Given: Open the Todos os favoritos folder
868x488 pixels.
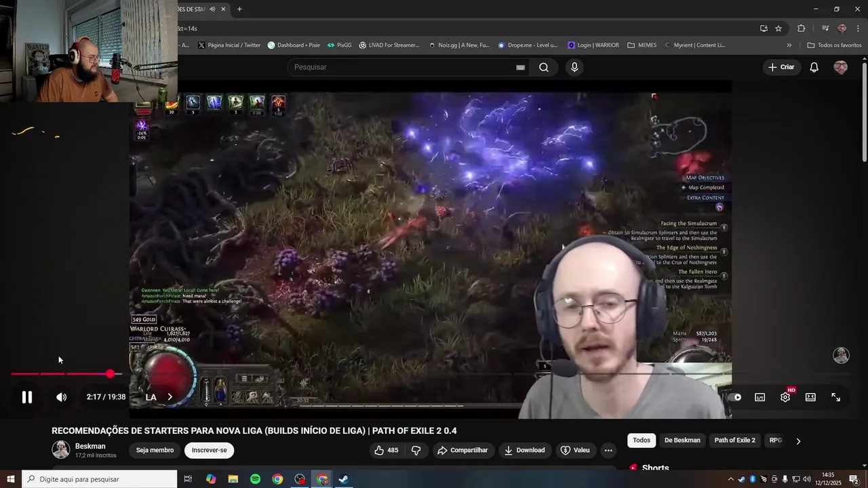Looking at the screenshot, I should (x=834, y=45).
